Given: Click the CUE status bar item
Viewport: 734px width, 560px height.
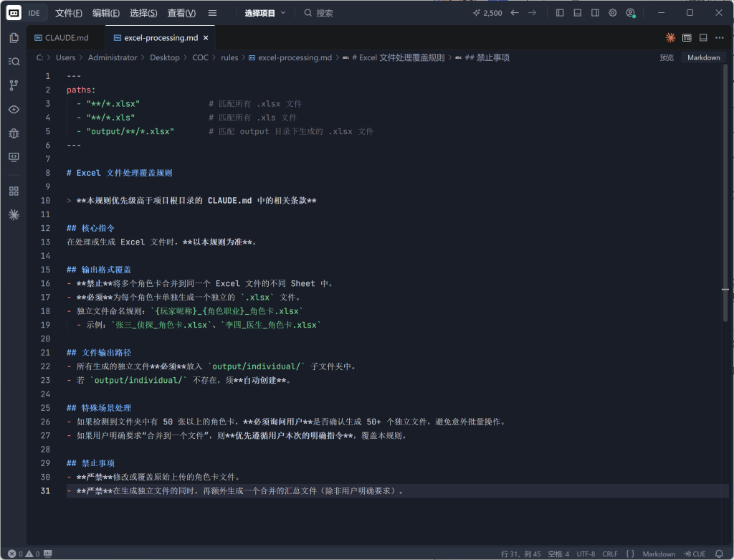Looking at the screenshot, I should tap(695, 554).
